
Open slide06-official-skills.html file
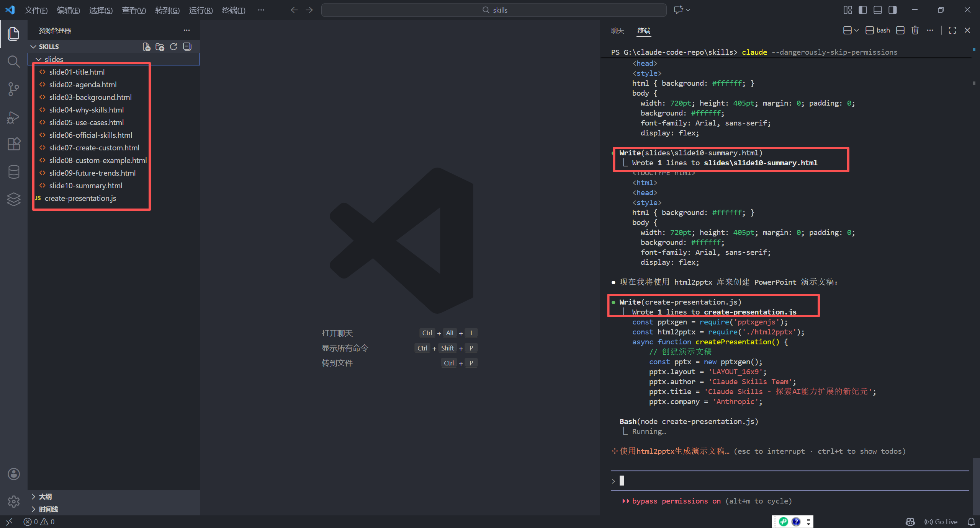(91, 135)
